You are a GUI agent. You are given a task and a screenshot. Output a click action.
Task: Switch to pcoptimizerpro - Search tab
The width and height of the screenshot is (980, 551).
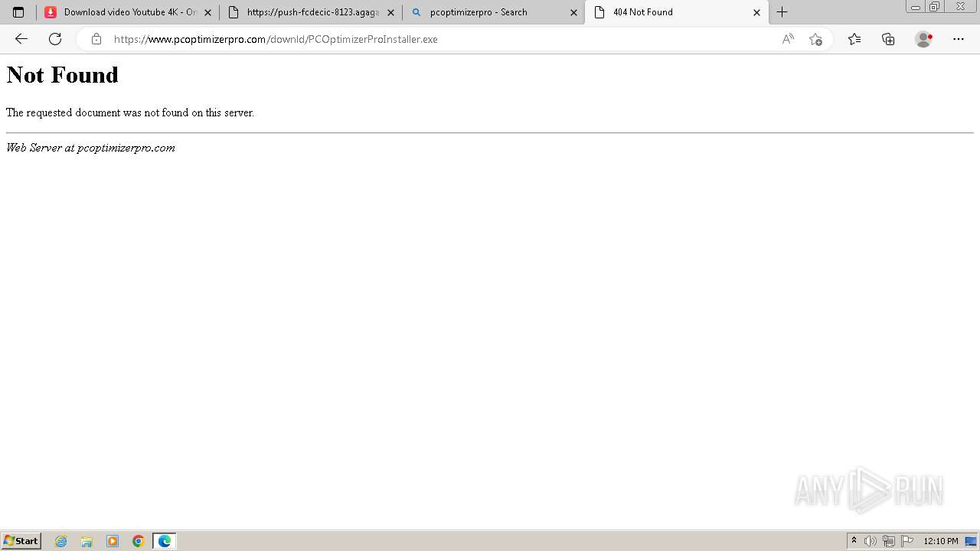pos(493,12)
